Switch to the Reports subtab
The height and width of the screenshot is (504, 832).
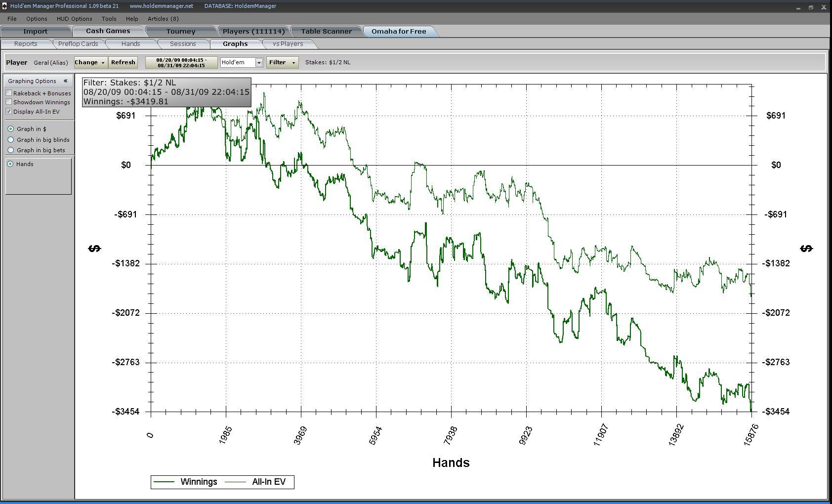point(26,44)
